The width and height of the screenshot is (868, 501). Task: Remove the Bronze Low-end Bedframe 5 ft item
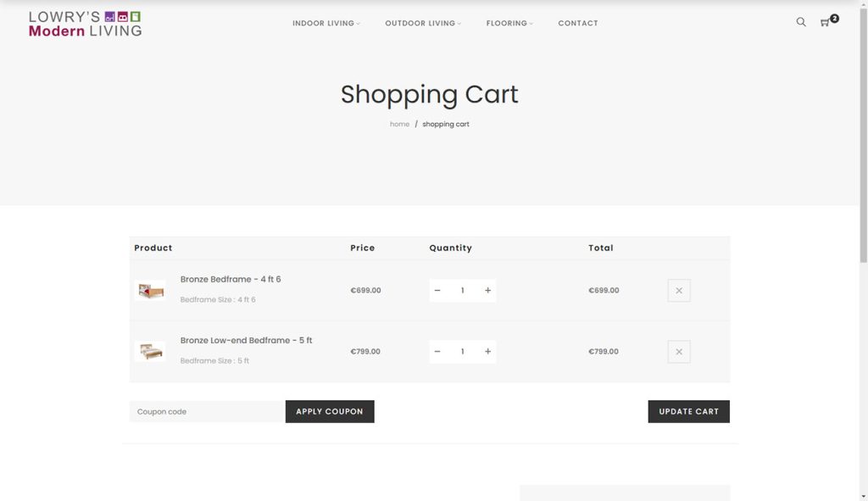[678, 351]
